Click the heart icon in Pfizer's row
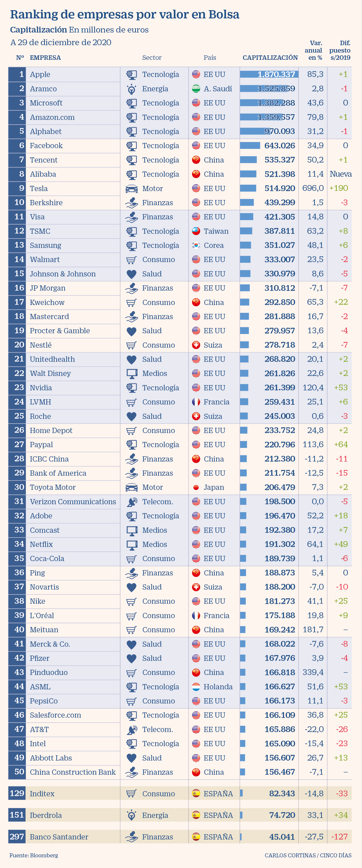The image size is (362, 868). coord(131,659)
